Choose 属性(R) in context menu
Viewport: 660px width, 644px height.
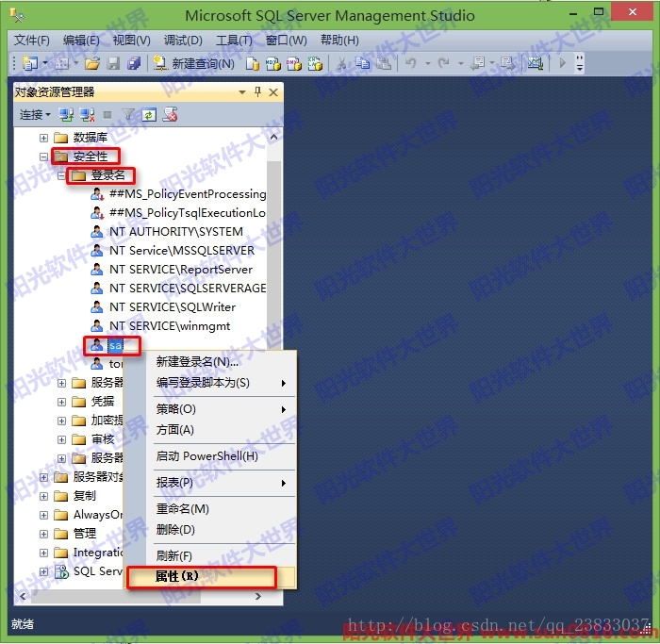click(x=210, y=576)
